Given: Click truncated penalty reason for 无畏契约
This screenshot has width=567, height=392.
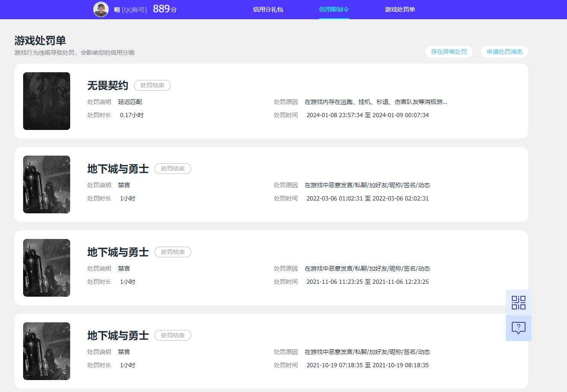Looking at the screenshot, I should (x=376, y=102).
